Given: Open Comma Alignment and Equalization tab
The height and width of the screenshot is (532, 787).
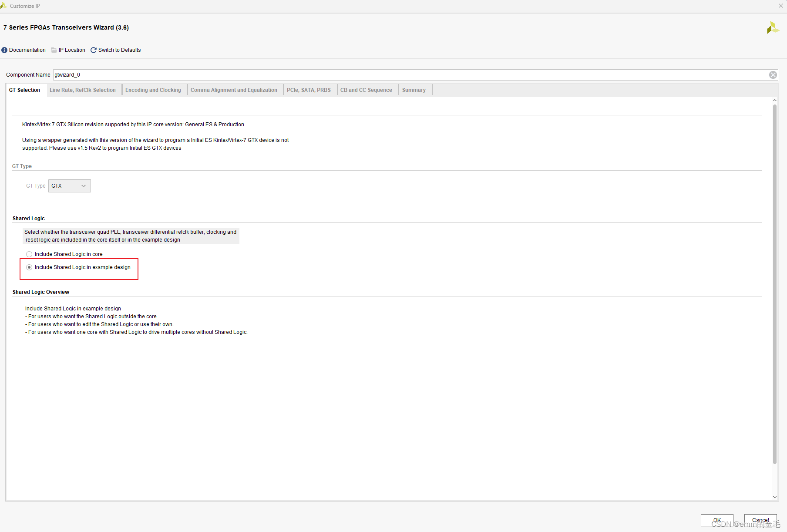Looking at the screenshot, I should pos(234,90).
